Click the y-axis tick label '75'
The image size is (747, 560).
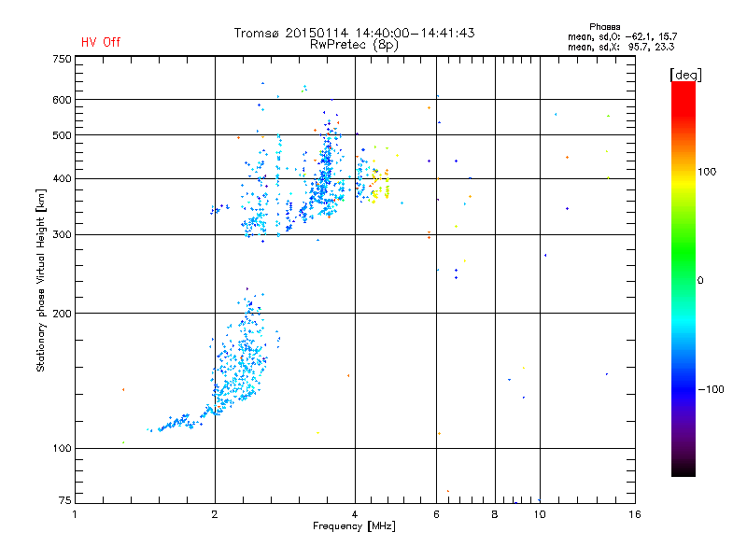tap(65, 500)
